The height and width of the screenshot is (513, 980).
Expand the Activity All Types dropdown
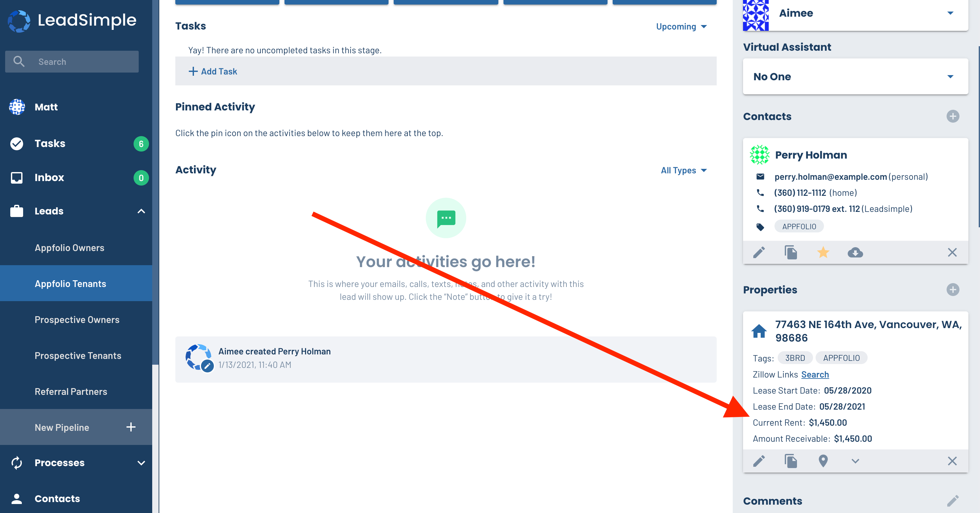pyautogui.click(x=684, y=170)
